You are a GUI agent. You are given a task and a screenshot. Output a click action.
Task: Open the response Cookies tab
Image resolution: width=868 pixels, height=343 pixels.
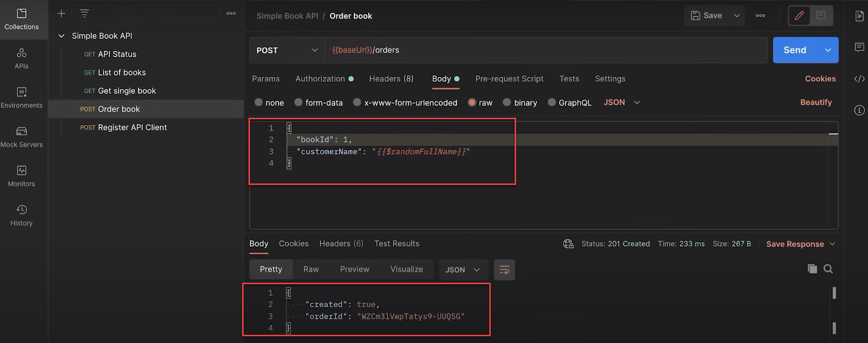(x=294, y=244)
